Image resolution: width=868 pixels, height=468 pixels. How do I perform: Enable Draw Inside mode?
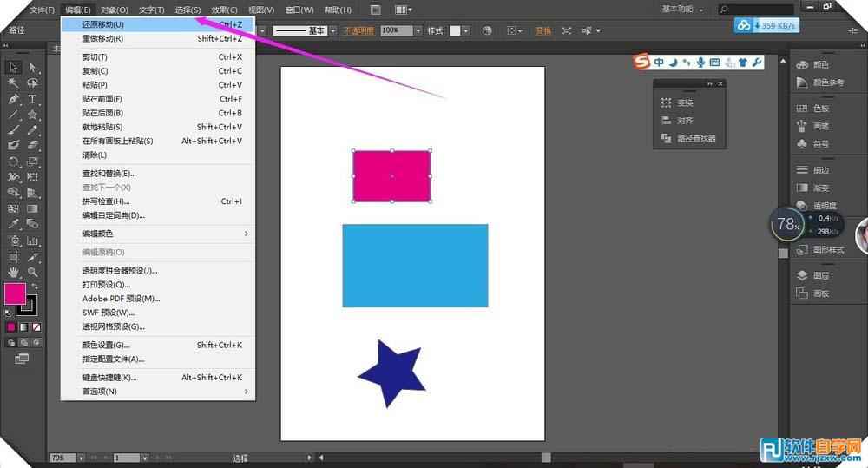pyautogui.click(x=36, y=343)
